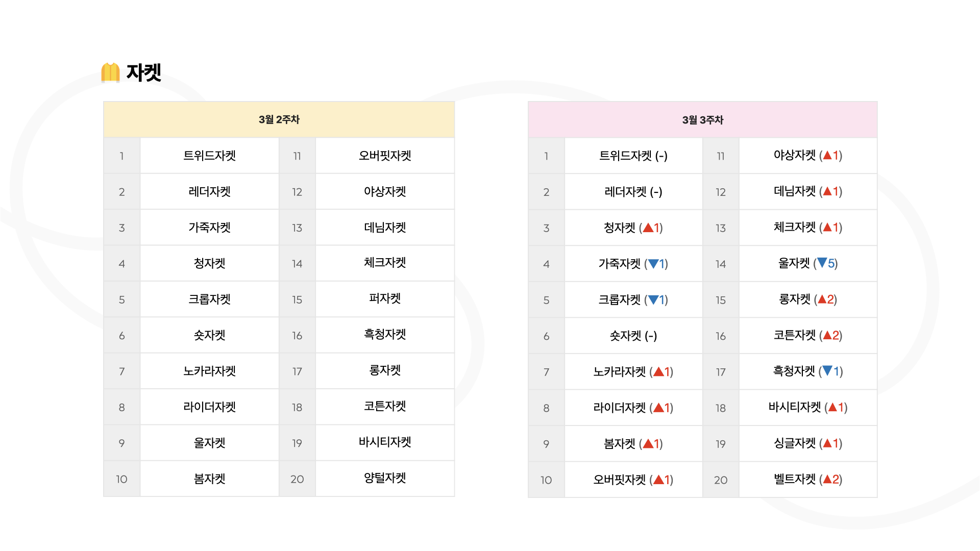Click 트위드자켓 in the 3월 2주차 table
The width and height of the screenshot is (980, 551).
pyautogui.click(x=210, y=156)
